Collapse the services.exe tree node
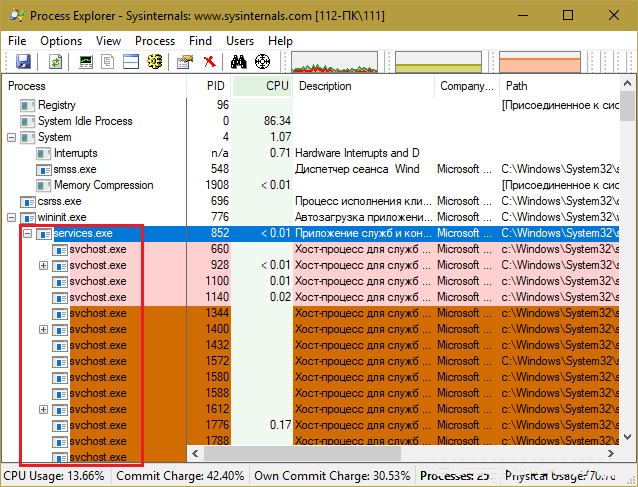Image resolution: width=638 pixels, height=487 pixels. point(27,234)
